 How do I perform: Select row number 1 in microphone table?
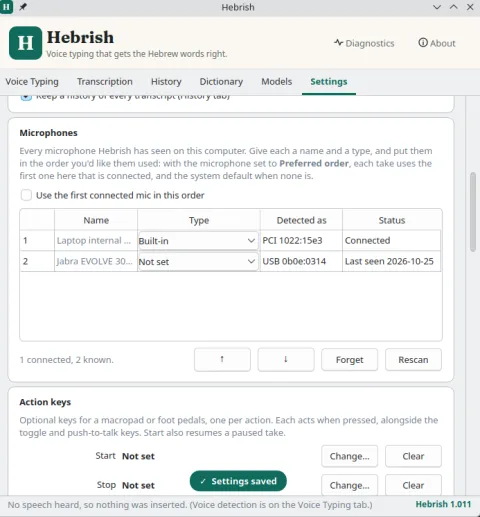click(37, 241)
